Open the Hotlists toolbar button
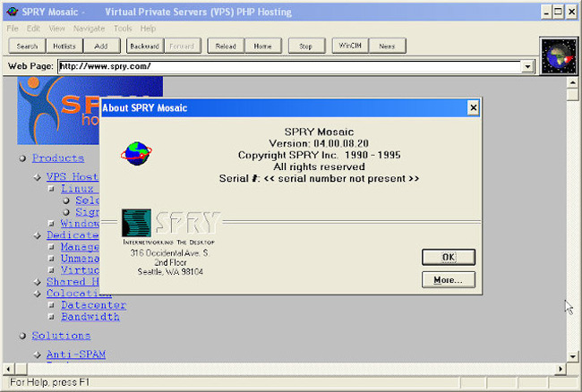 pos(64,46)
